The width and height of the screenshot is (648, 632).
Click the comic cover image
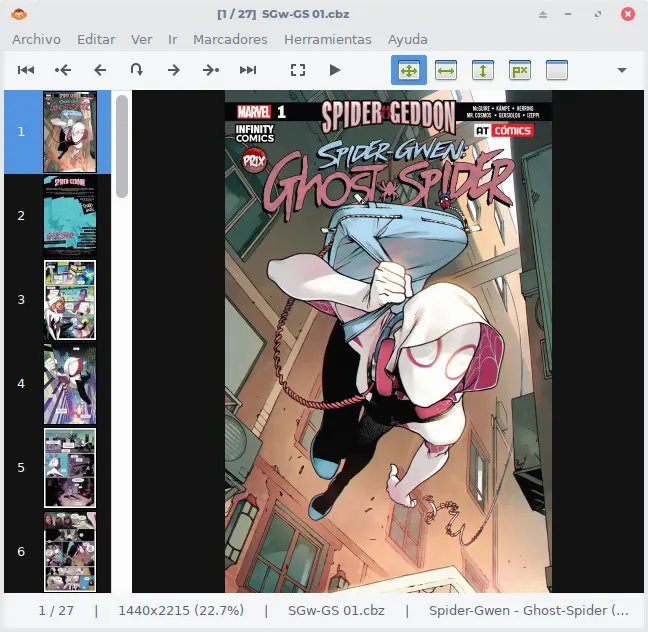388,341
